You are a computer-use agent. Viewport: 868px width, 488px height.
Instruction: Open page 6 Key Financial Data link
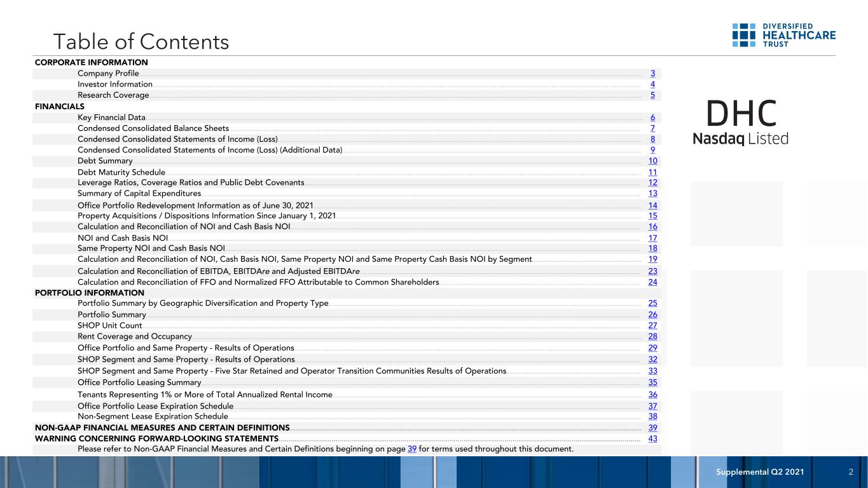(653, 118)
